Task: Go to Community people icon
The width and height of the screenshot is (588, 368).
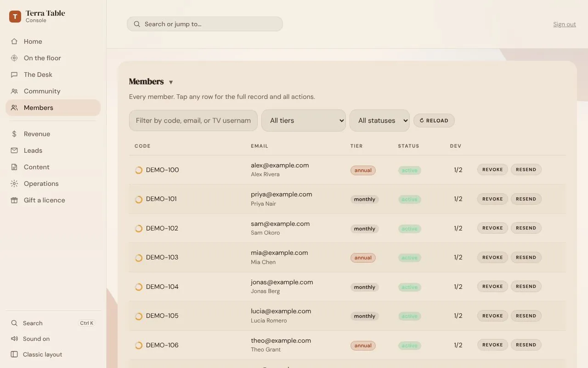Action: (x=15, y=91)
